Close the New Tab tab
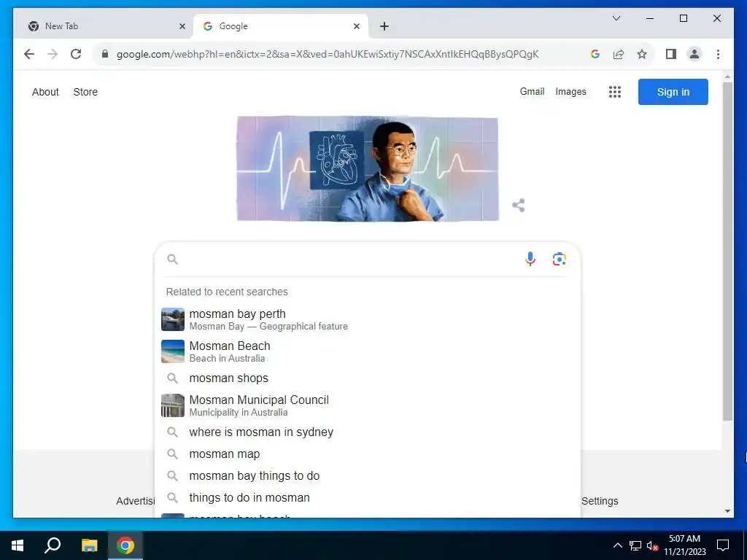This screenshot has width=747, height=560. tap(182, 26)
